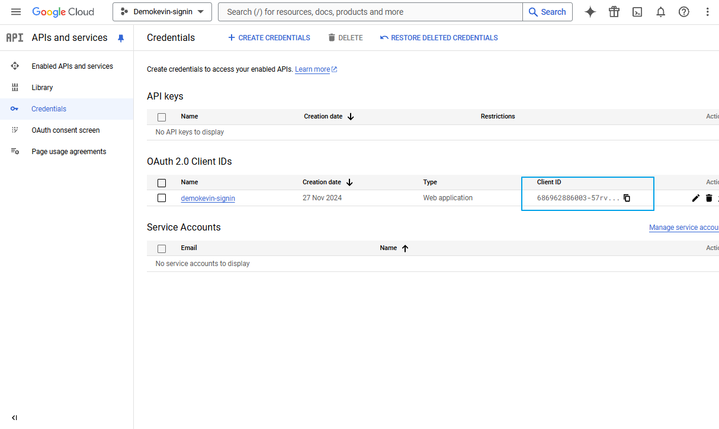Focus the resources search field

[371, 12]
